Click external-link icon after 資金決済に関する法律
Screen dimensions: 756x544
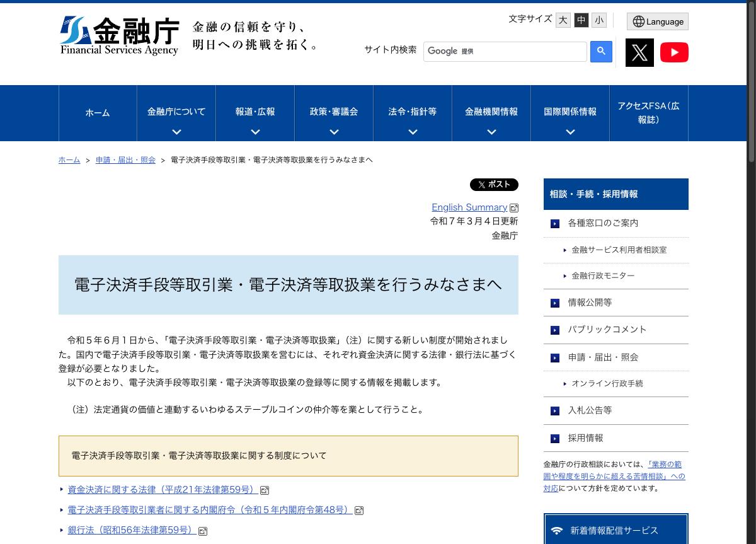coord(265,490)
